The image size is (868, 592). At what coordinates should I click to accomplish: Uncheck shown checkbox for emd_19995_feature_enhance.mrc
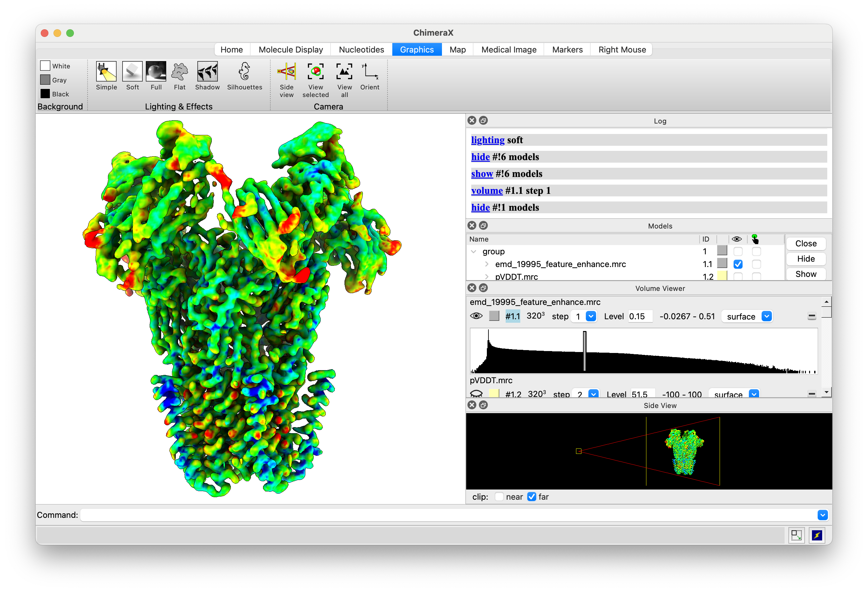tap(738, 264)
